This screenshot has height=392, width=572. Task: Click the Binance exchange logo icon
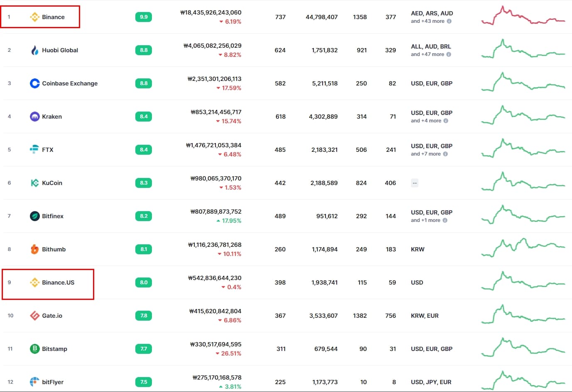(35, 17)
